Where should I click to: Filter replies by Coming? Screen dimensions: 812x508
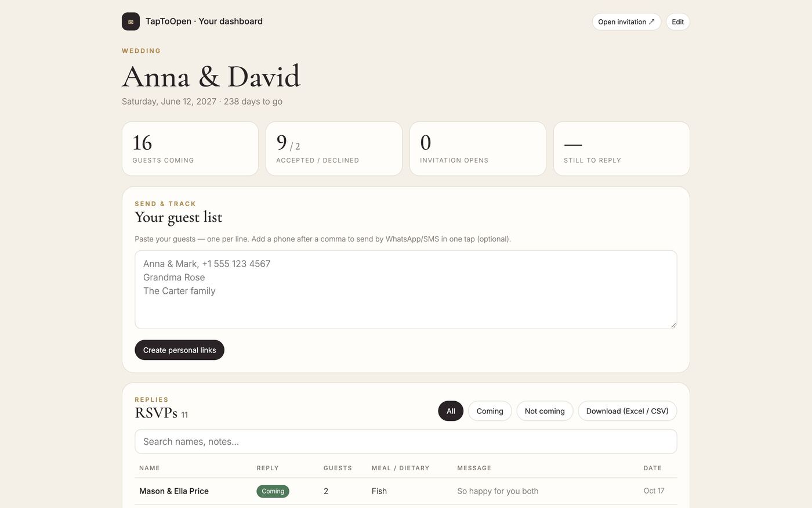point(490,411)
